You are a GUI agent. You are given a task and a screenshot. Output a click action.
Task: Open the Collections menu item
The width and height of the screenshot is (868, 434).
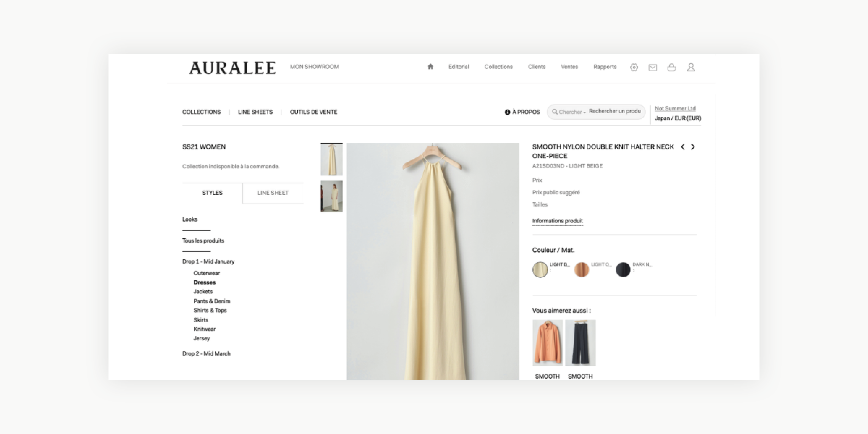point(498,67)
